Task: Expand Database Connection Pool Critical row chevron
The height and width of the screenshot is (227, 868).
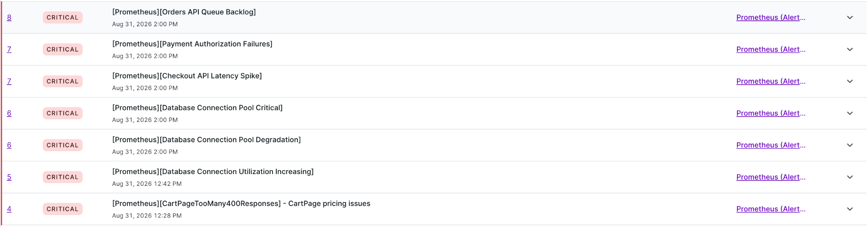Action: point(850,113)
